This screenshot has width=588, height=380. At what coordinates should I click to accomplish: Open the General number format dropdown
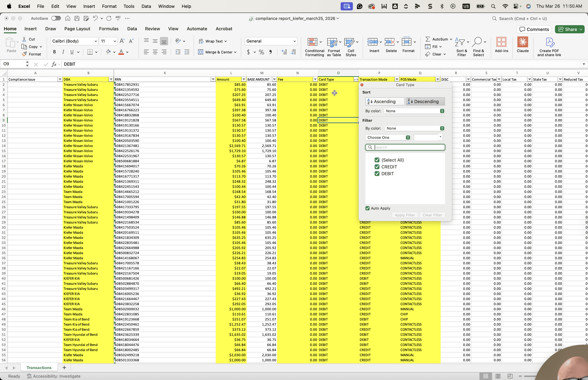(294, 41)
